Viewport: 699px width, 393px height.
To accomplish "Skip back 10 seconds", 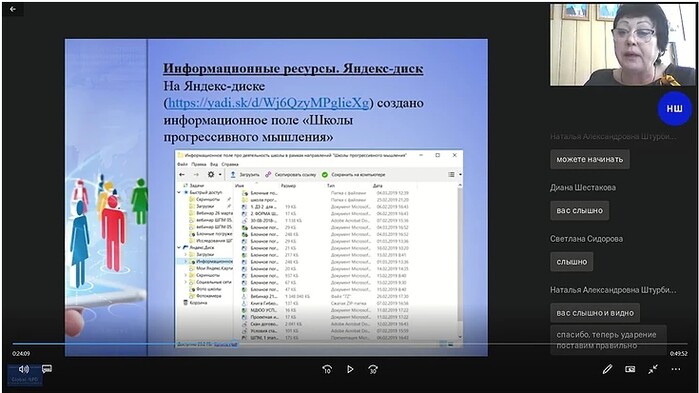I will (327, 369).
